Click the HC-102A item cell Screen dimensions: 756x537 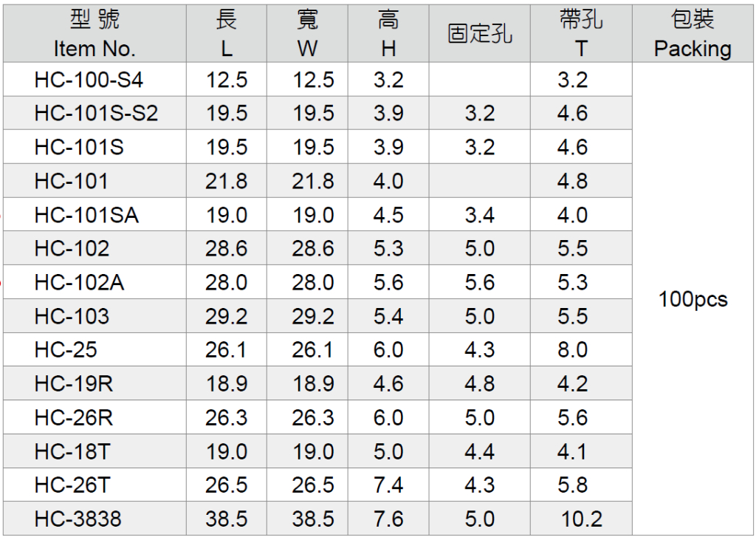79,283
